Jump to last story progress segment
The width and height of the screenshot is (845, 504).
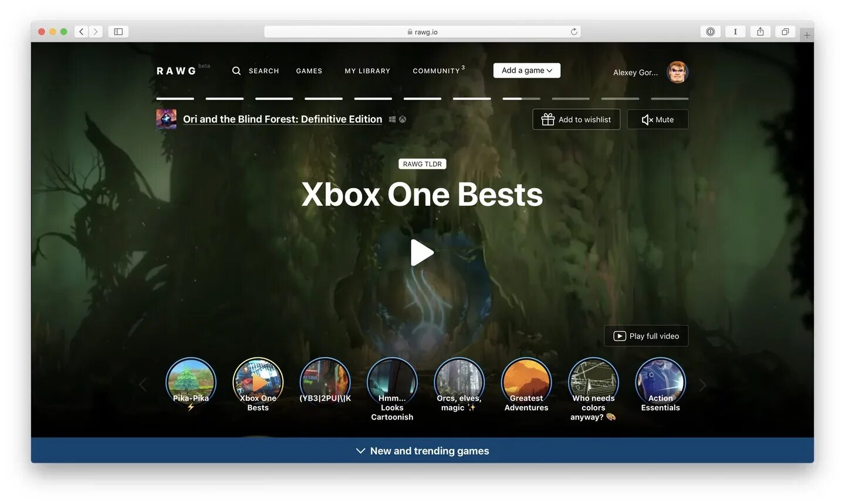pyautogui.click(x=670, y=99)
